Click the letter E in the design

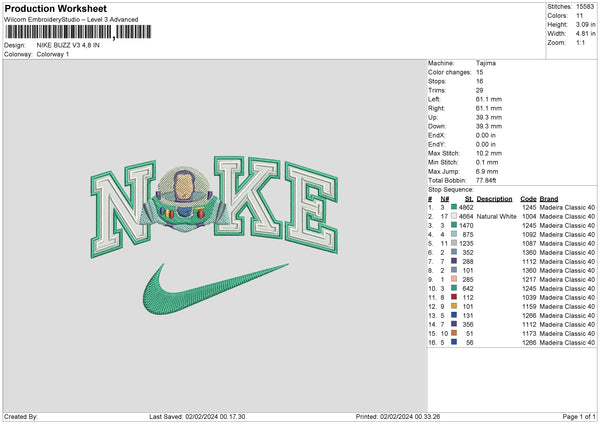pos(311,207)
